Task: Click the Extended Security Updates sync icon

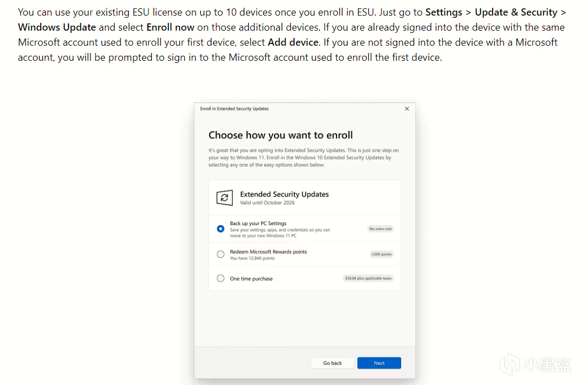Action: click(x=224, y=197)
